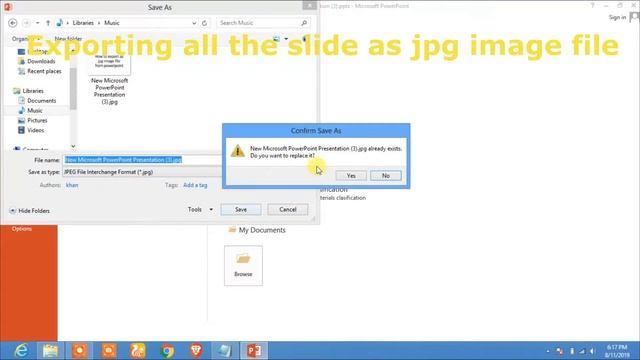The width and height of the screenshot is (640, 360).
Task: Click the File name input field
Action: click(142, 160)
